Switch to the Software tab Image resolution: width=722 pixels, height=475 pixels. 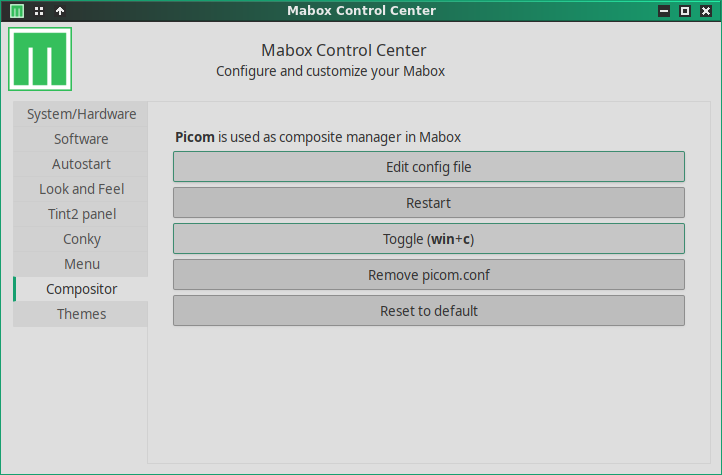[81, 139]
